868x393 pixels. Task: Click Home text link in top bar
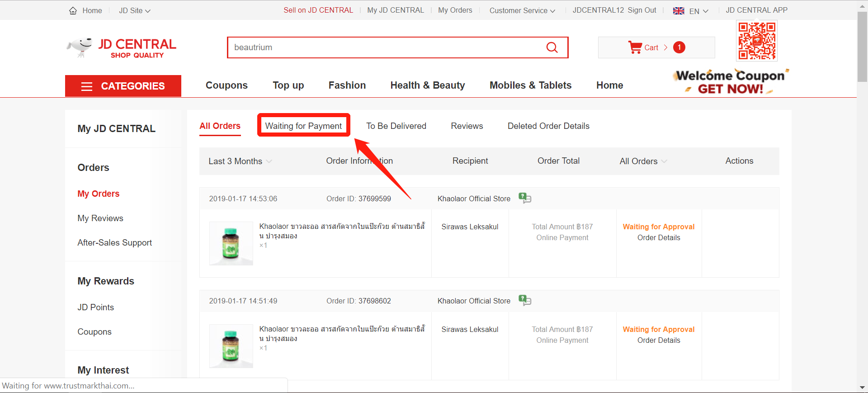(x=92, y=10)
